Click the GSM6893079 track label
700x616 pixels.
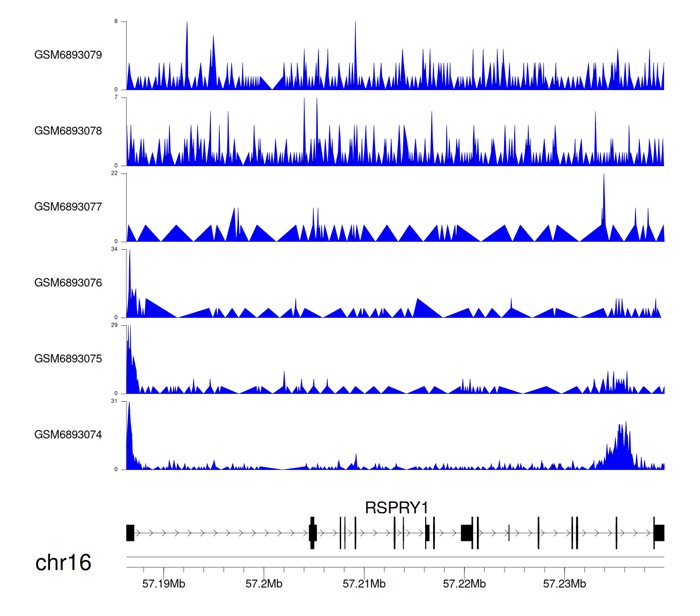click(x=68, y=55)
